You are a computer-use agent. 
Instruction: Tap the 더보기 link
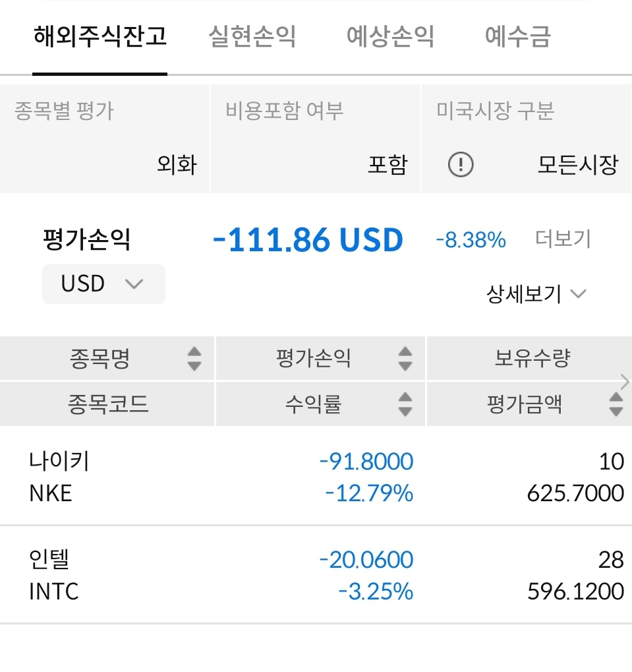point(563,239)
